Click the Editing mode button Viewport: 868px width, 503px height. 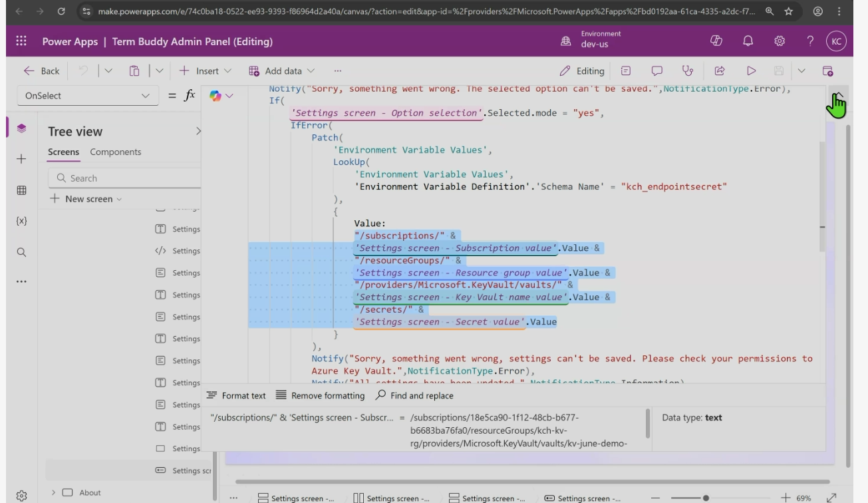582,71
